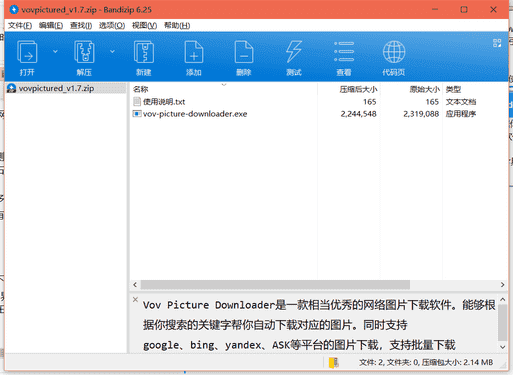513x375 pixels.
Task: Click the sort chevron above the name column
Action: point(224,85)
